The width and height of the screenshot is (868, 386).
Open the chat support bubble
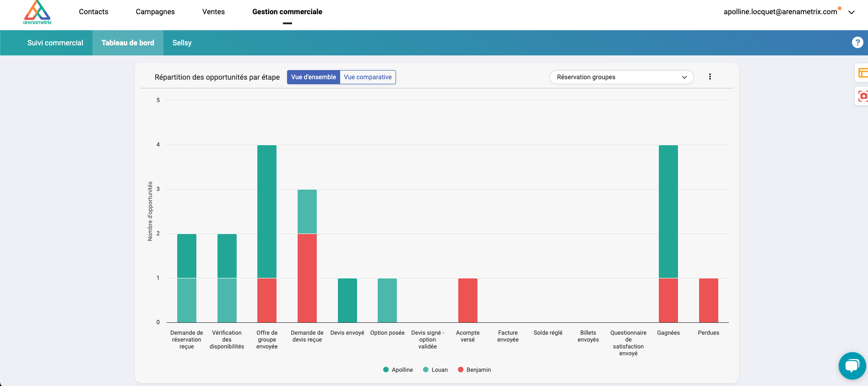point(852,365)
